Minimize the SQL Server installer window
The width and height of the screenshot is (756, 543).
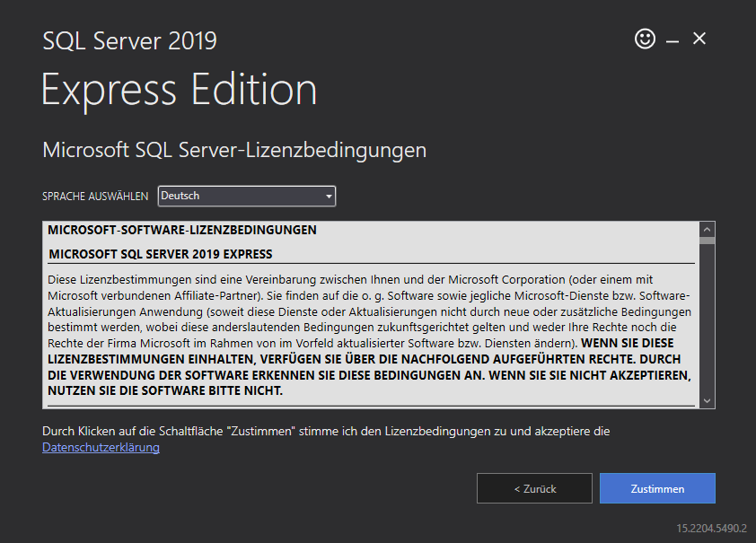[x=672, y=42]
